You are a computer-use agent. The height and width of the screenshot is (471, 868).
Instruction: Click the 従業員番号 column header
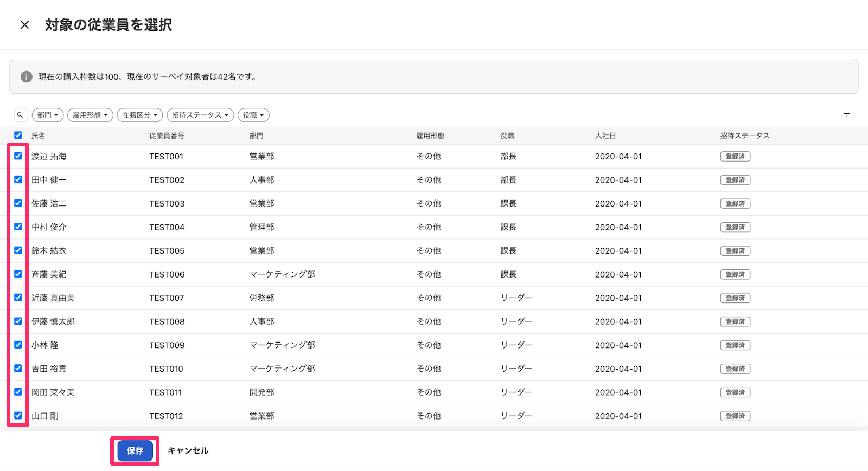(x=167, y=136)
